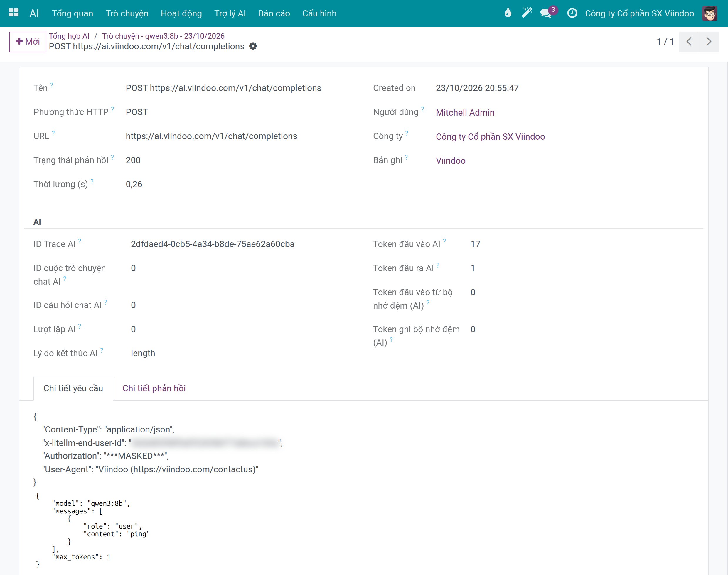Click the "model": "qwen3:8b" line
728x575 pixels.
(91, 503)
